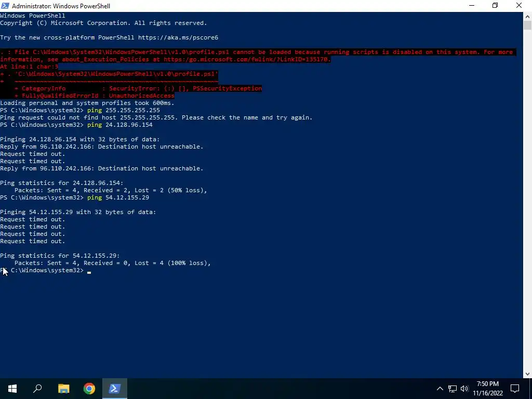
Task: Open volume speaker tray icon
Action: click(x=464, y=389)
